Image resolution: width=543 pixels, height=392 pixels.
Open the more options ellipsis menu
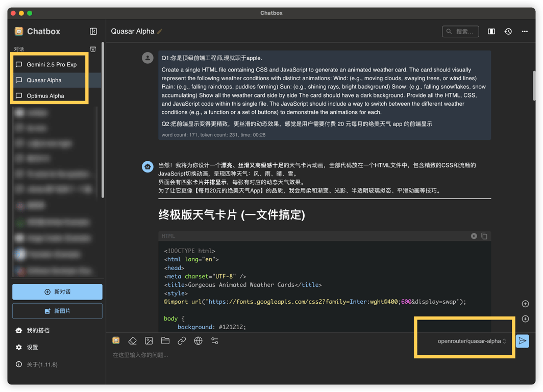(x=525, y=31)
